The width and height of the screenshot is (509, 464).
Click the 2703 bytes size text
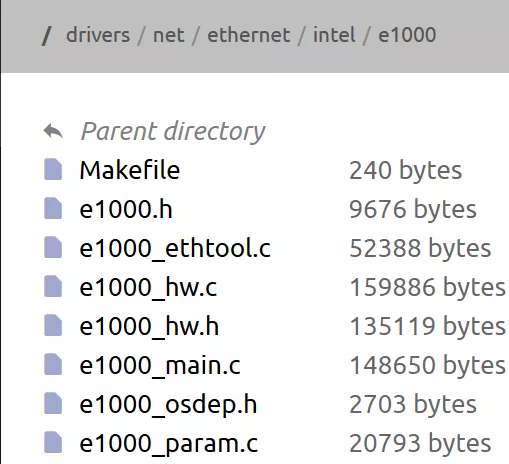[x=413, y=404]
